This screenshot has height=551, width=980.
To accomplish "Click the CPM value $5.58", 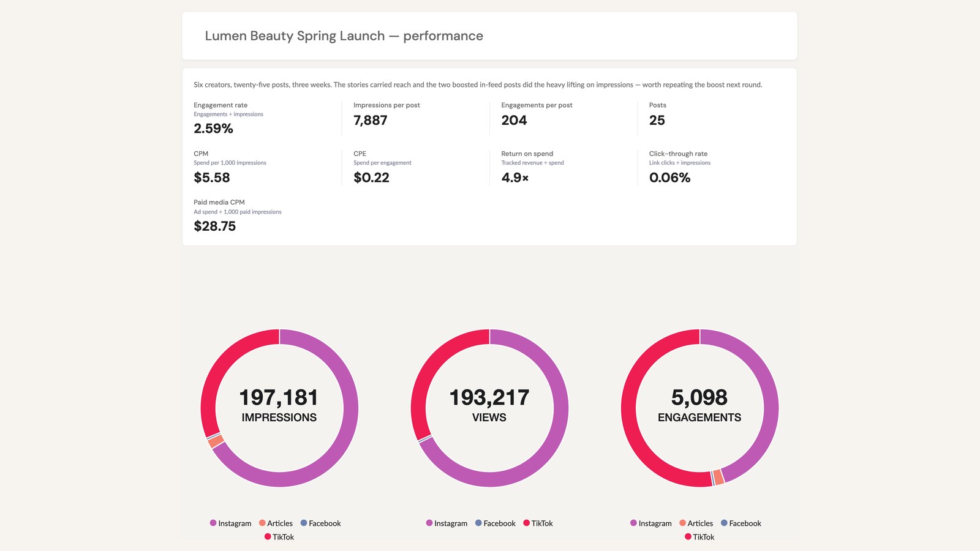I will (212, 178).
